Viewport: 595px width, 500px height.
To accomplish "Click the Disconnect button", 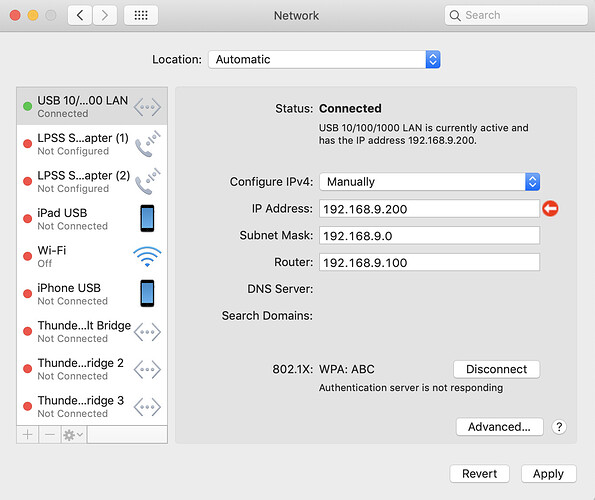I will [496, 369].
